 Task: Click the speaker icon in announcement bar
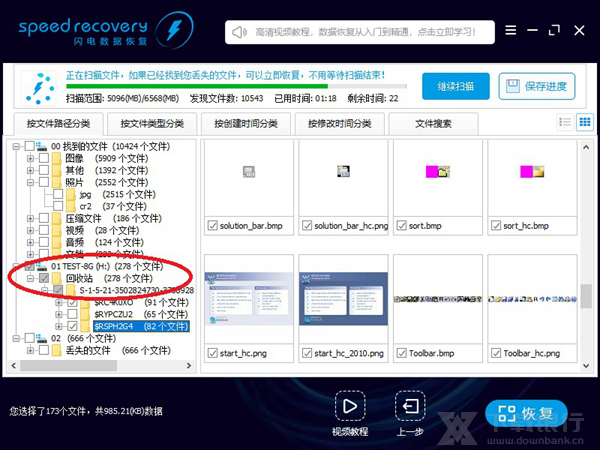[x=239, y=32]
